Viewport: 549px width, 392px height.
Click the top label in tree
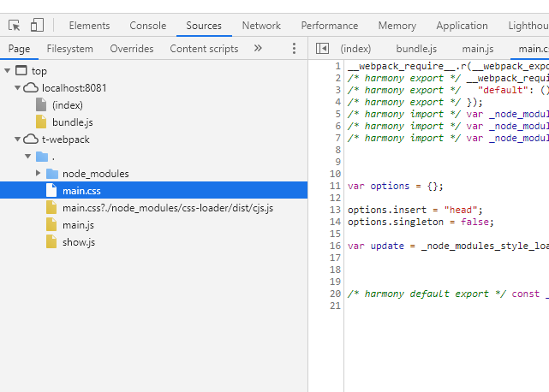tap(39, 71)
